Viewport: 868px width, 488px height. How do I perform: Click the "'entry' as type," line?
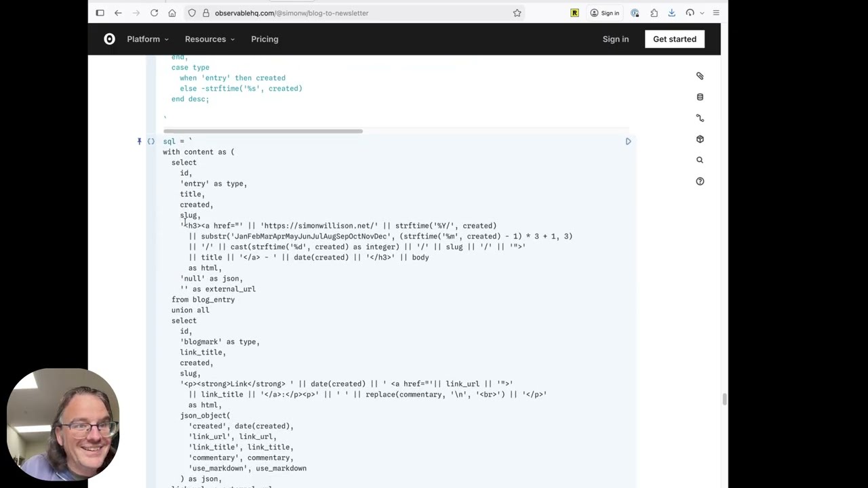214,184
